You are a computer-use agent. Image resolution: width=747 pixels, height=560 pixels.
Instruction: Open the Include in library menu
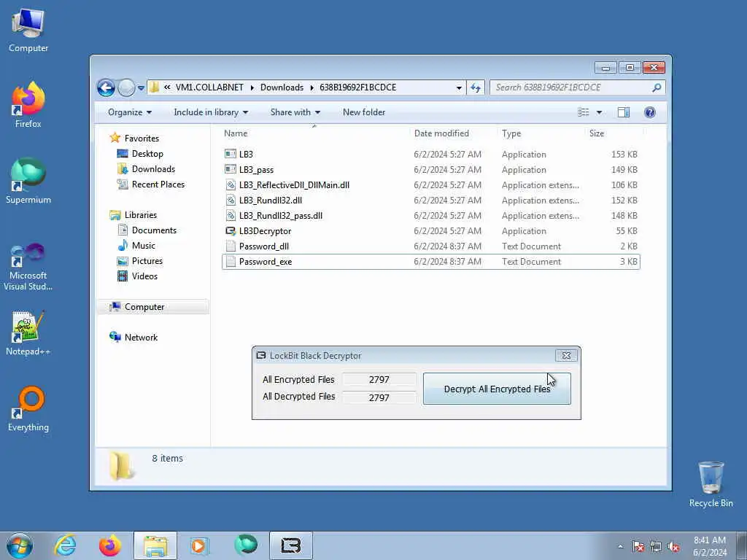211,112
